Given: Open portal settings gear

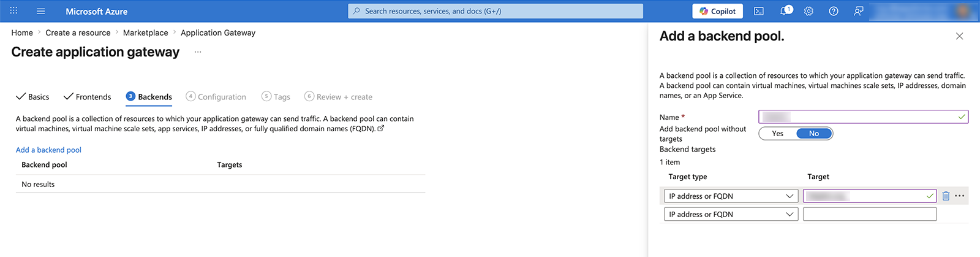Looking at the screenshot, I should click(809, 11).
